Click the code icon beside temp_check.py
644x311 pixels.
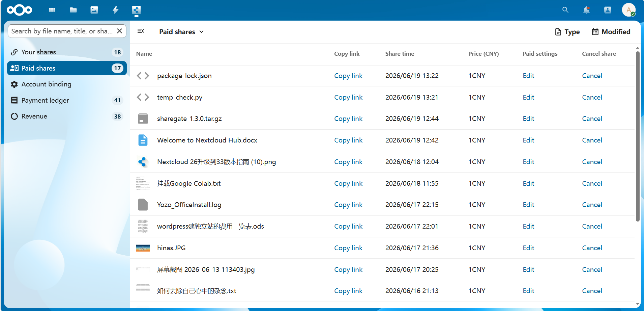coord(143,97)
